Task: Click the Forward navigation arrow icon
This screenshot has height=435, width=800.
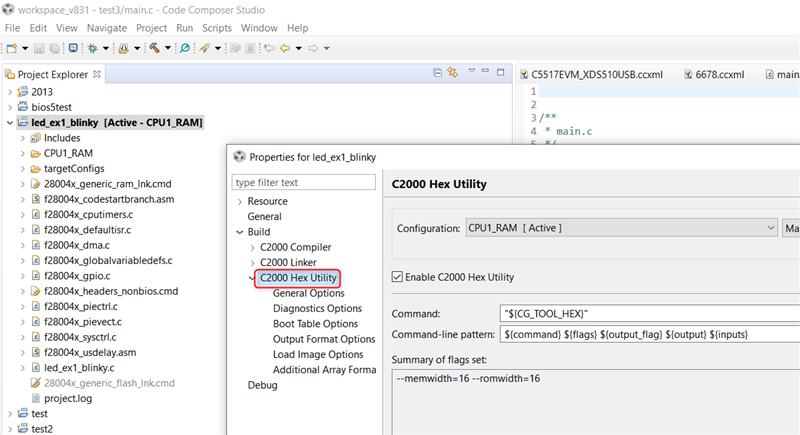Action: point(313,48)
